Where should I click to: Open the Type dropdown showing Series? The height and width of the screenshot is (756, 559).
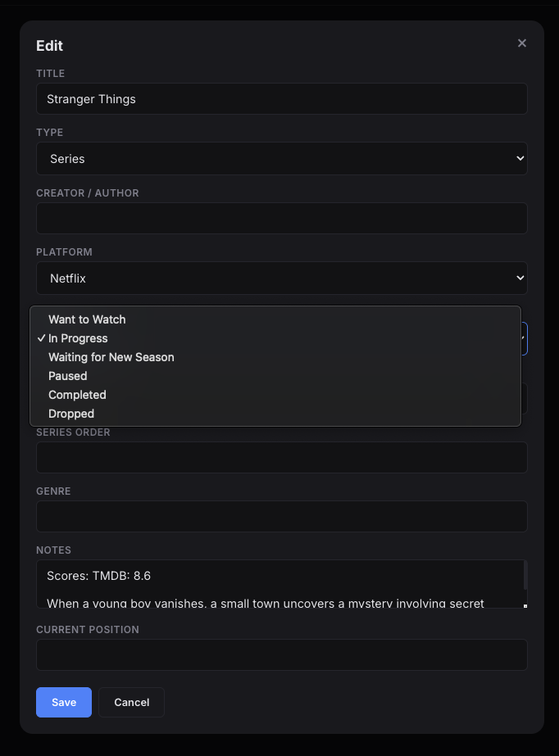281,159
